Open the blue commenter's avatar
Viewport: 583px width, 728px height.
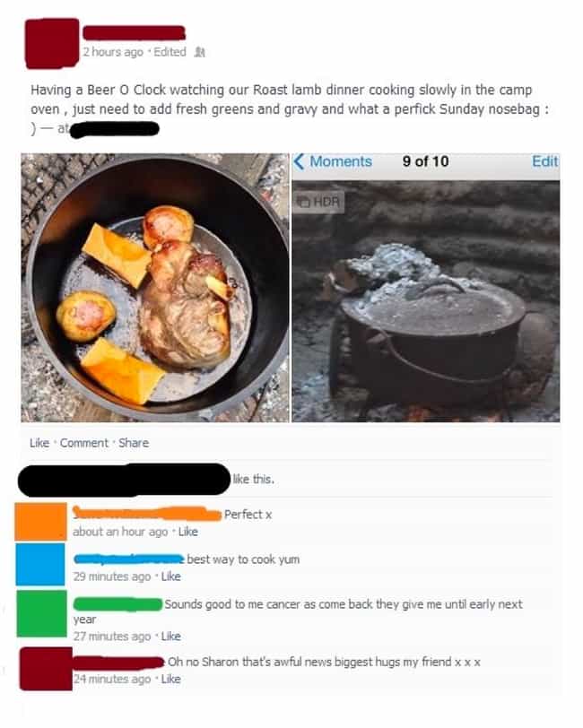[x=40, y=564]
